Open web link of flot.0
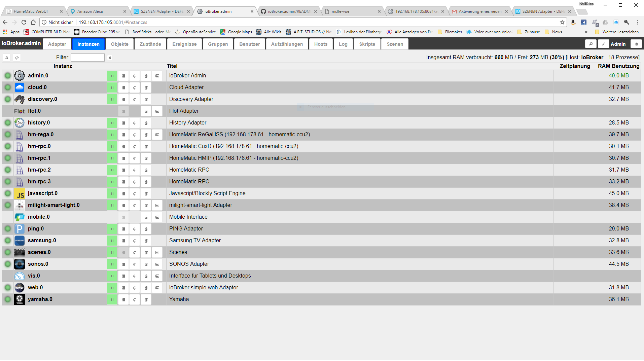The height and width of the screenshot is (361, 644). coord(157,111)
